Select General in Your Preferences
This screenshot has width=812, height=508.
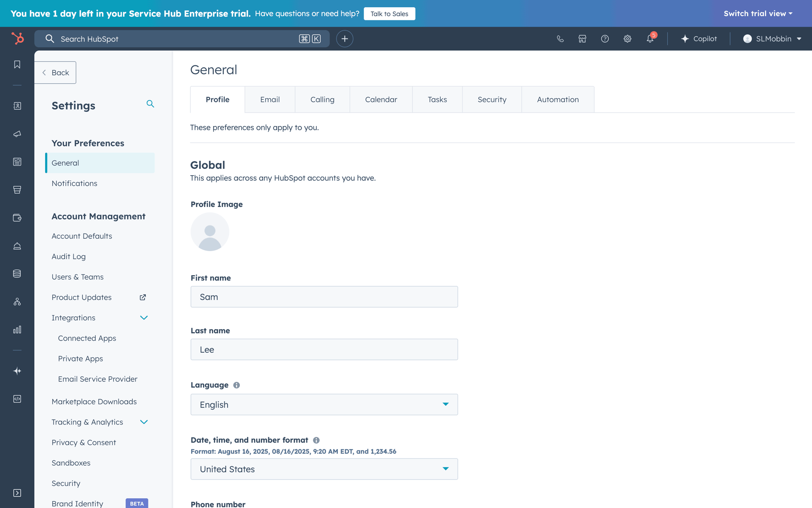[x=100, y=163]
